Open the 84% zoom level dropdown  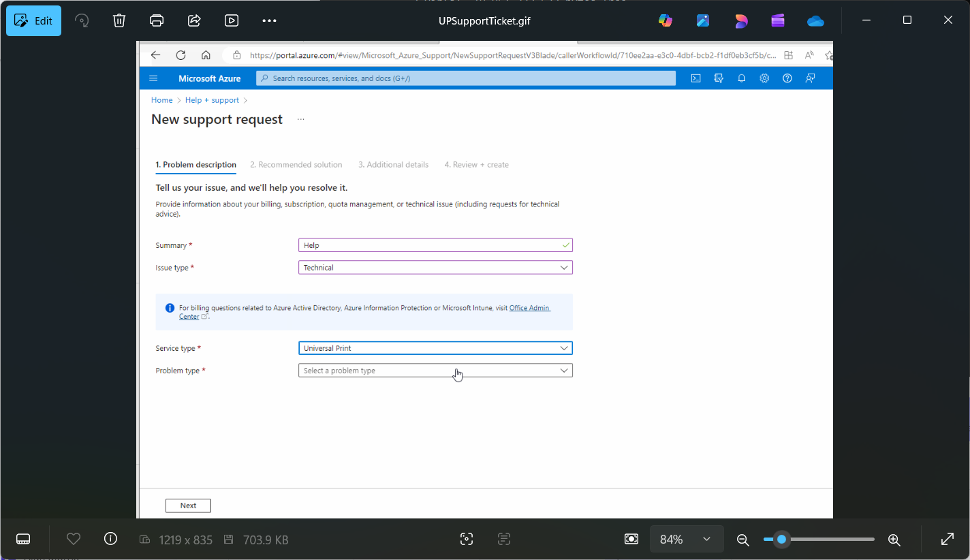click(686, 540)
